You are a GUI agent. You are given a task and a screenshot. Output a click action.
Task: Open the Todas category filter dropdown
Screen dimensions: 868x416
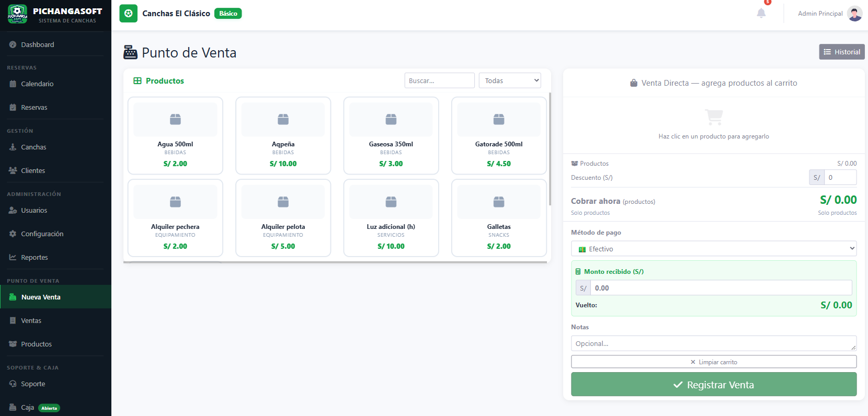pyautogui.click(x=510, y=80)
